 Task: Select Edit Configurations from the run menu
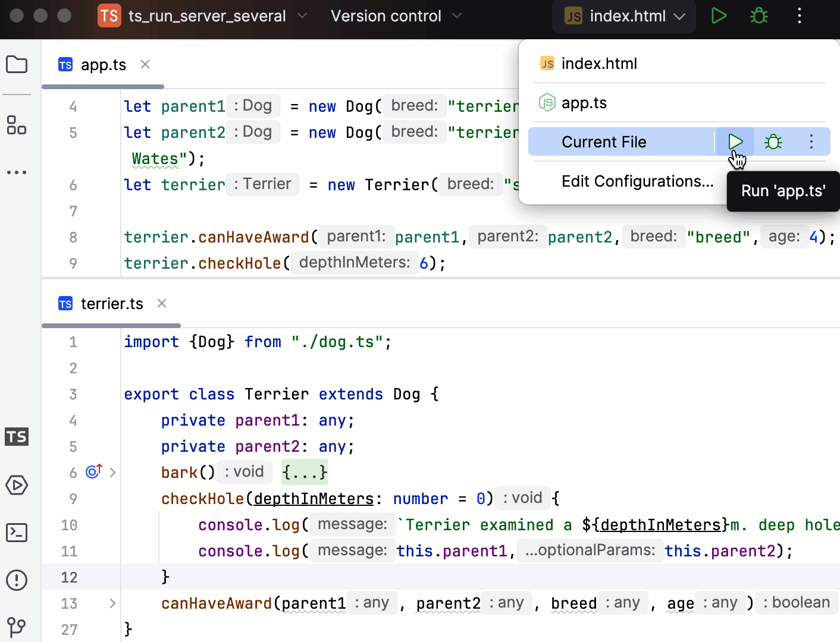[x=637, y=181]
